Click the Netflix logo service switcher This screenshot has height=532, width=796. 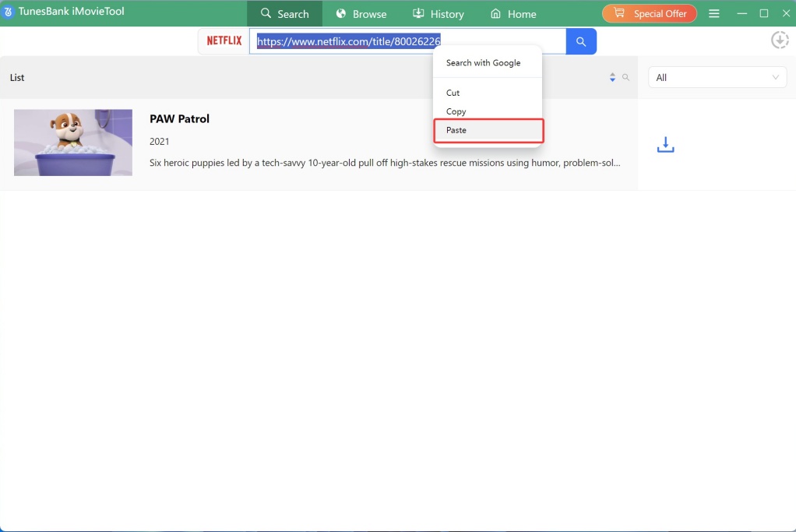(x=224, y=41)
